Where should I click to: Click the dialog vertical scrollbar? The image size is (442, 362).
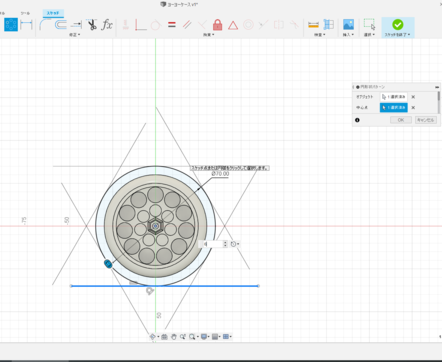pos(439,102)
